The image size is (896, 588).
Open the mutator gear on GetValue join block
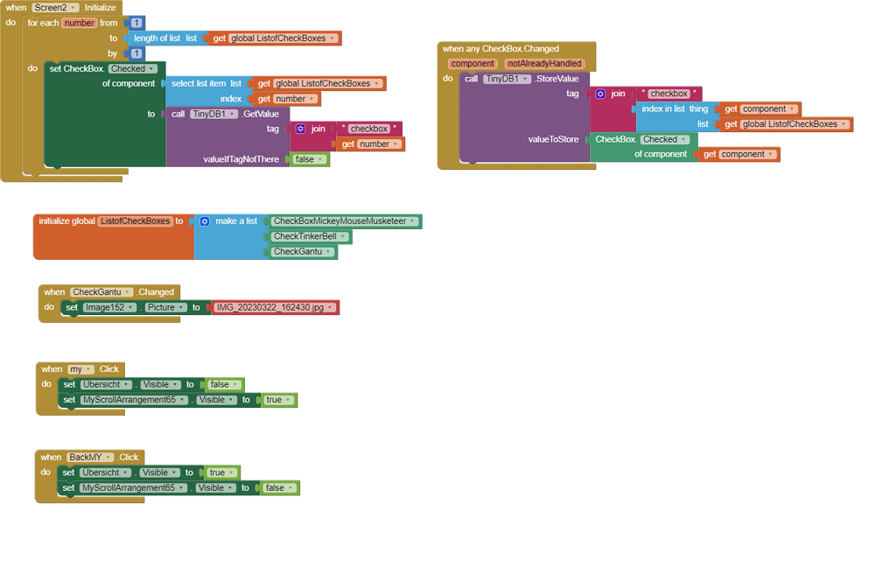click(x=299, y=129)
